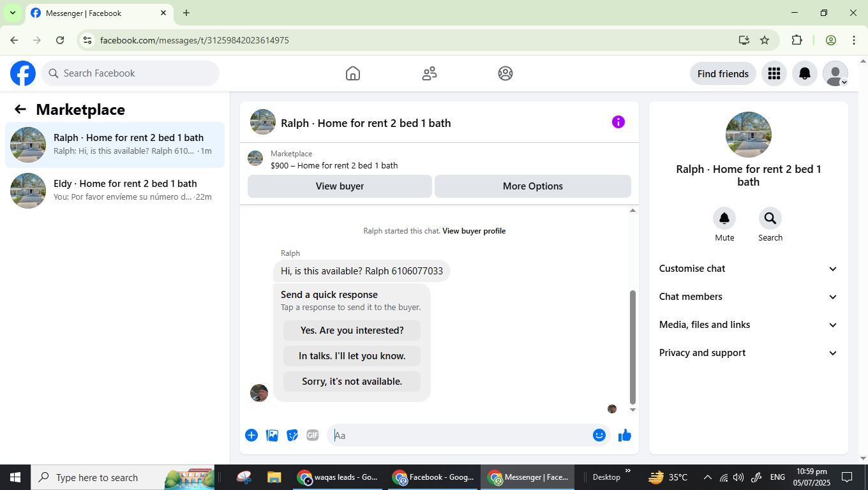Mute this conversation with bell icon
Screen dimensions: 868x490
click(724, 218)
